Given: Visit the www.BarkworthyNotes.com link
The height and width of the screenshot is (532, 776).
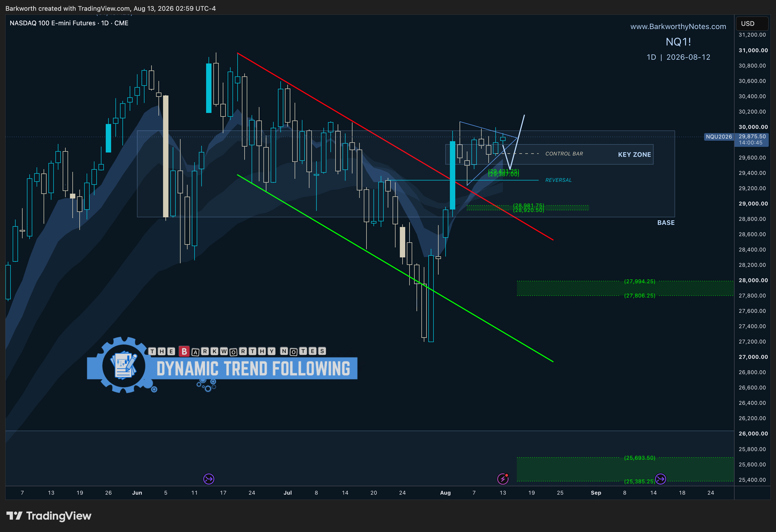Looking at the screenshot, I should tap(678, 26).
